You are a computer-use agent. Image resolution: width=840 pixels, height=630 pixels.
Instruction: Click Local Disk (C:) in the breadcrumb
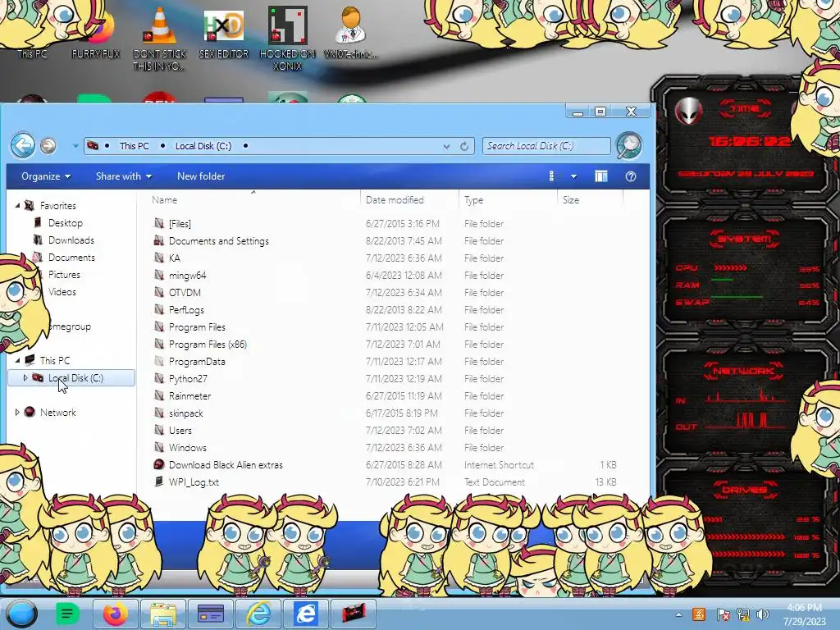click(203, 146)
